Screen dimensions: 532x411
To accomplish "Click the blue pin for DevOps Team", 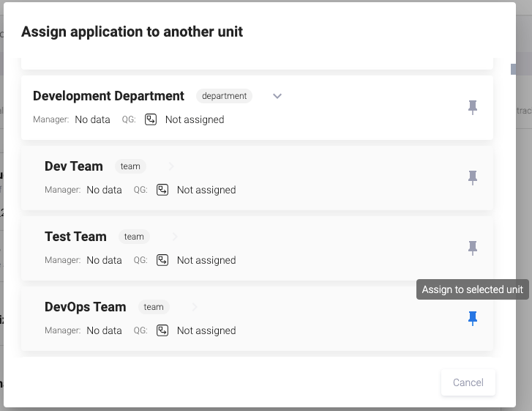I will [473, 318].
